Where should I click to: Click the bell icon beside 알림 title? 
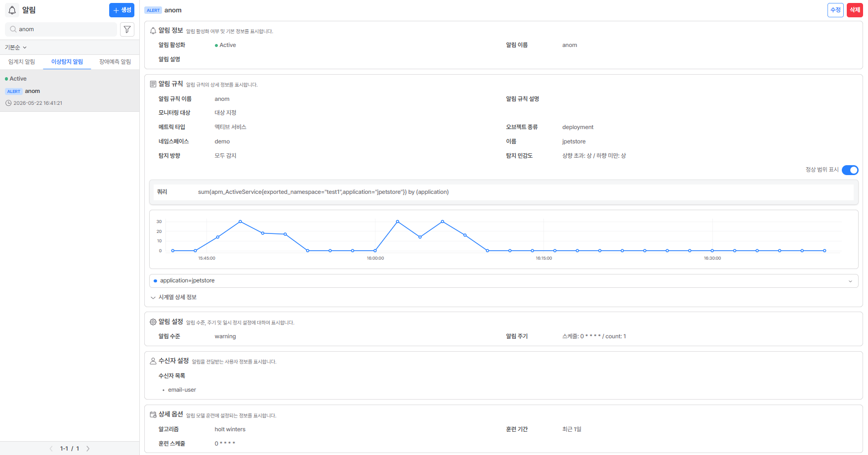click(12, 10)
